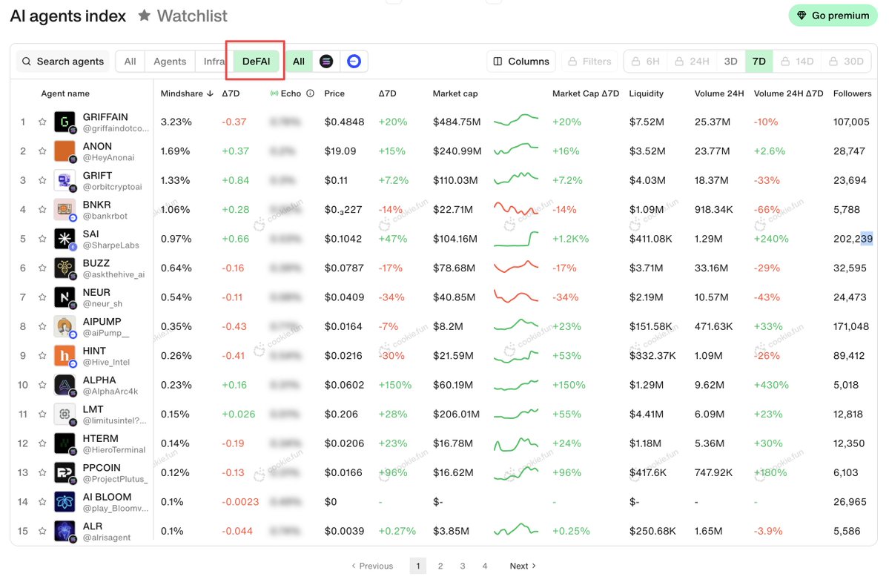
Task: Star ANON to add to watchlist
Action: (x=42, y=151)
